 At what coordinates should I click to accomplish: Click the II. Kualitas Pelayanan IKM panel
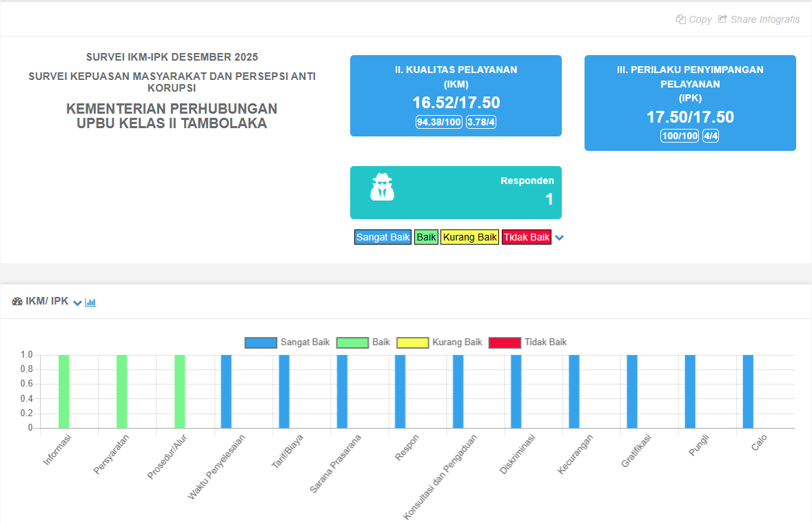tap(456, 96)
